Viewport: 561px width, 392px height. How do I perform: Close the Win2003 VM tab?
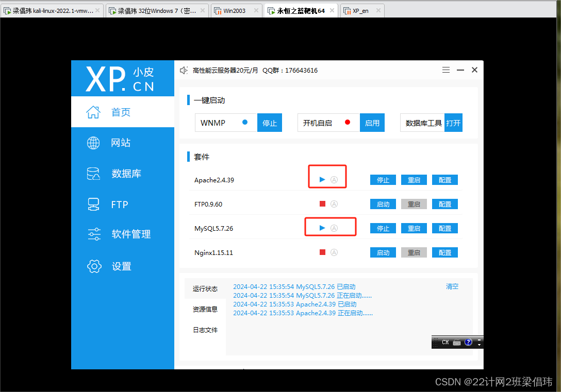[256, 10]
